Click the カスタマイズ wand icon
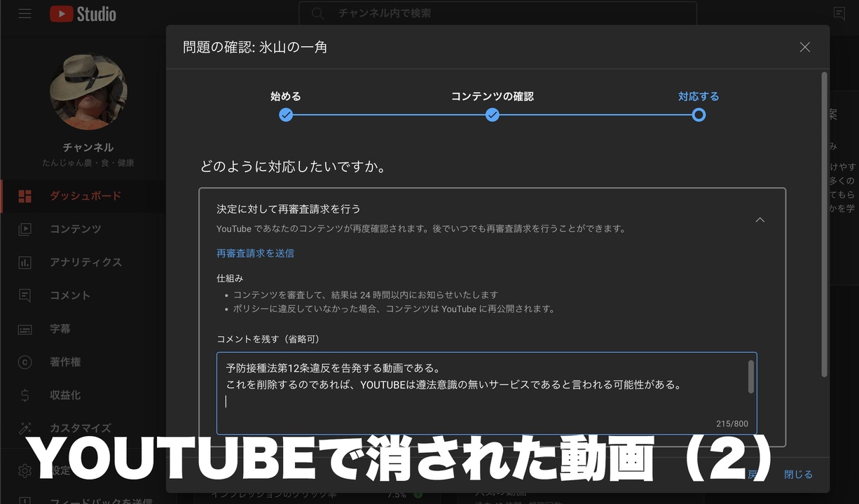The height and width of the screenshot is (504, 859). 25,428
